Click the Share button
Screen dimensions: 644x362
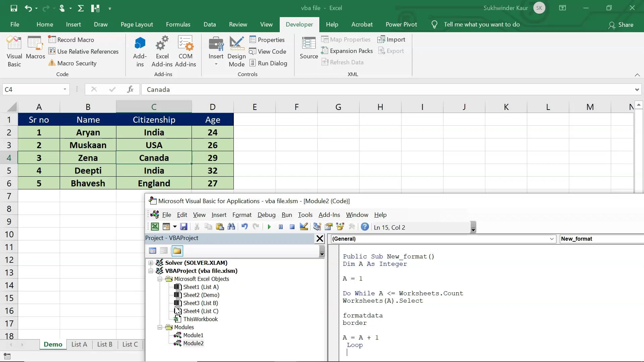(x=622, y=24)
